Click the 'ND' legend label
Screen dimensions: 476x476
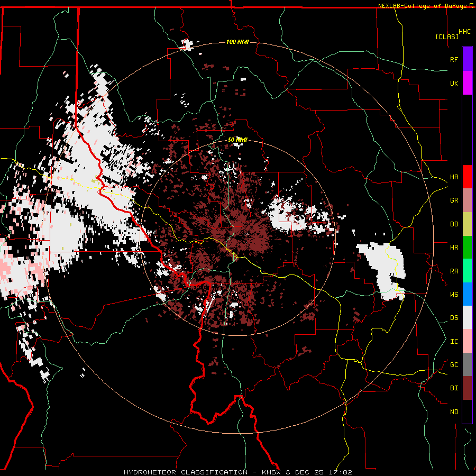pyautogui.click(x=454, y=412)
